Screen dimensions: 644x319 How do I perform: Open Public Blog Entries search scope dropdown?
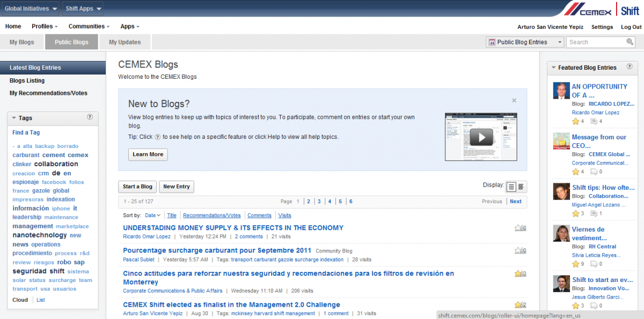(525, 42)
